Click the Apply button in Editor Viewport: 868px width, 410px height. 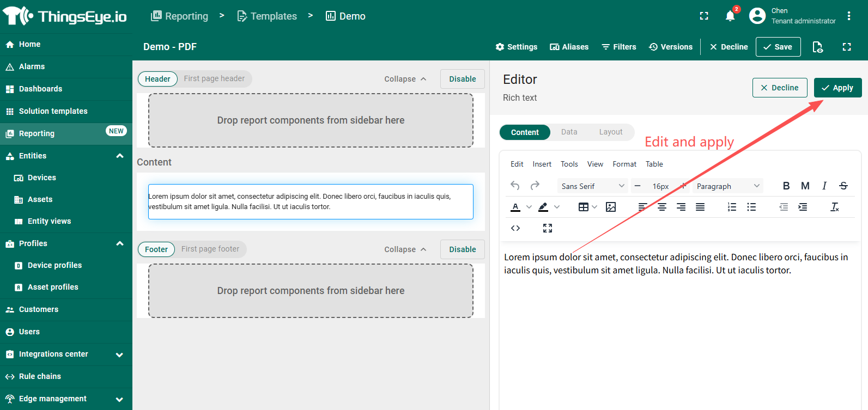tap(837, 88)
